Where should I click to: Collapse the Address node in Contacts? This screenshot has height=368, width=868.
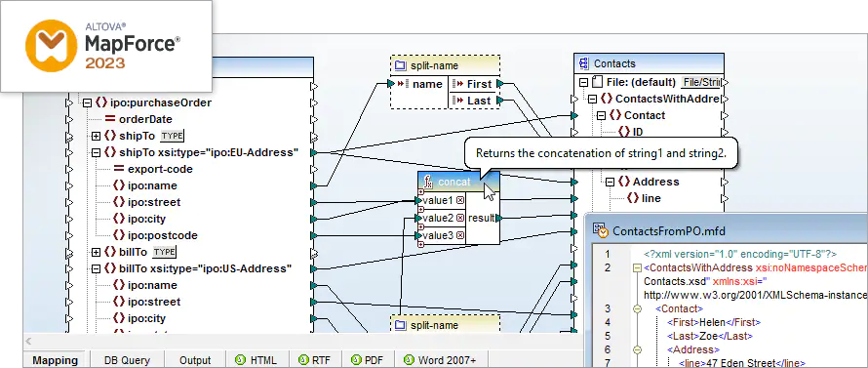click(610, 182)
